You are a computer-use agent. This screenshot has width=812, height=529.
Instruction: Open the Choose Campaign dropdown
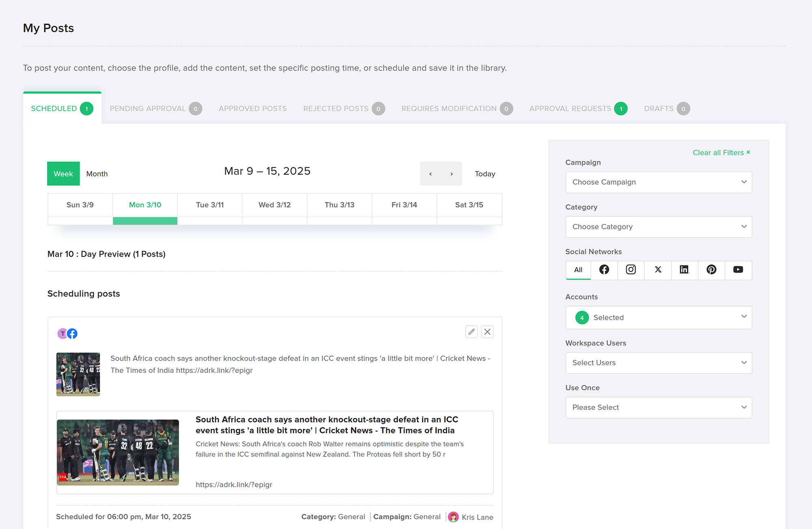click(x=658, y=182)
